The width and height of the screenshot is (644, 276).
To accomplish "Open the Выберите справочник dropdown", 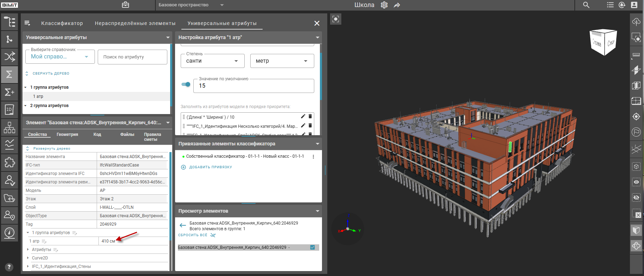I will pos(60,57).
